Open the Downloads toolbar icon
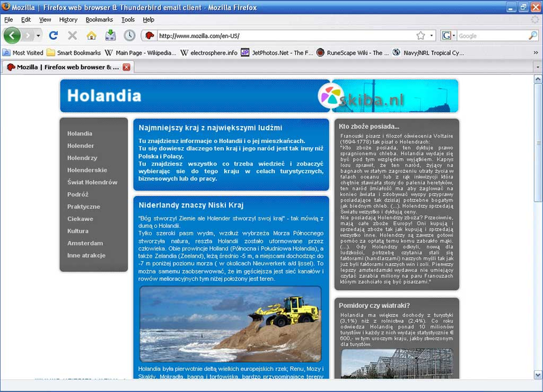The image size is (543, 392). pyautogui.click(x=110, y=35)
